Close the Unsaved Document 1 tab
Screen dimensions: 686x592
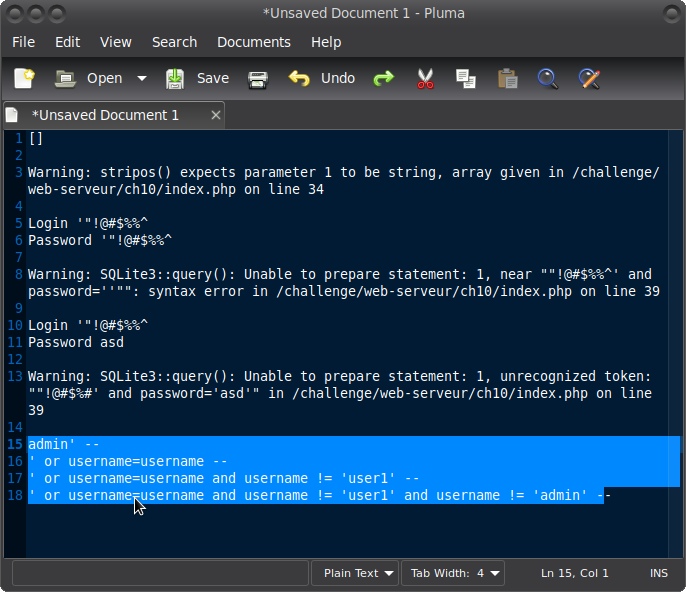(x=216, y=115)
